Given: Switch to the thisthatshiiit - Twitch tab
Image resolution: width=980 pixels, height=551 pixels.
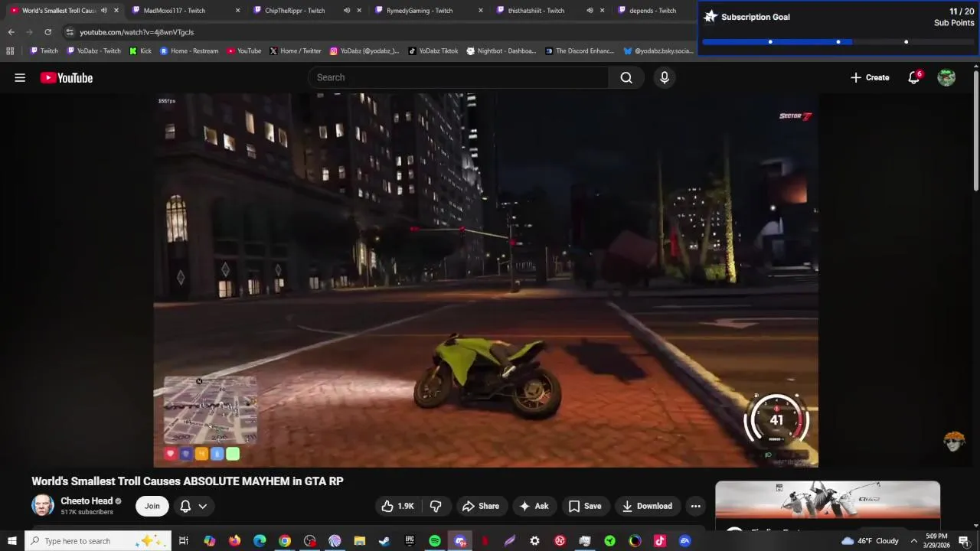Looking at the screenshot, I should tap(536, 11).
